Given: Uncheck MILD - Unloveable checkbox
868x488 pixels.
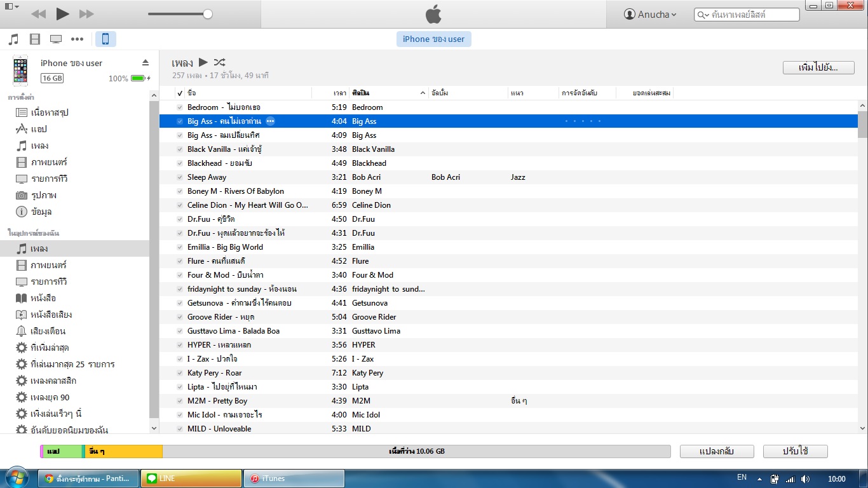Looking at the screenshot, I should [180, 429].
